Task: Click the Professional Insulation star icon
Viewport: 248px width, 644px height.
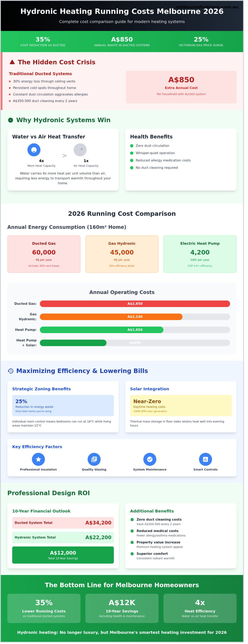Action: (x=38, y=459)
